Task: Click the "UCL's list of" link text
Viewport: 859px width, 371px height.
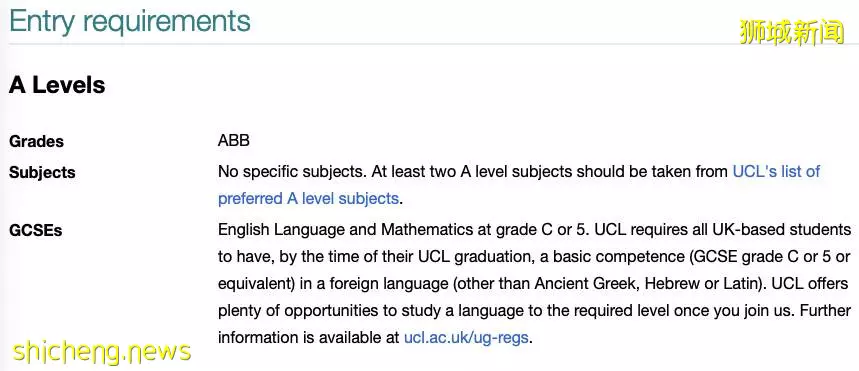Action: point(776,172)
